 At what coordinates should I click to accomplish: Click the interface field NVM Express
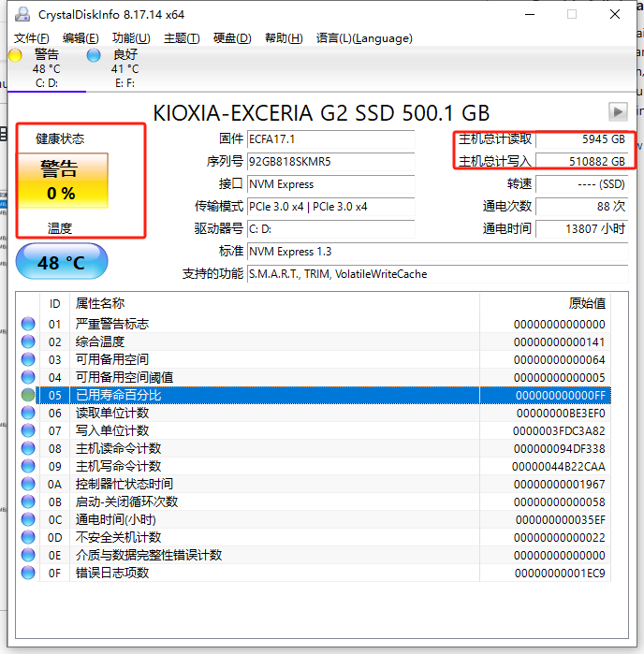pyautogui.click(x=330, y=184)
